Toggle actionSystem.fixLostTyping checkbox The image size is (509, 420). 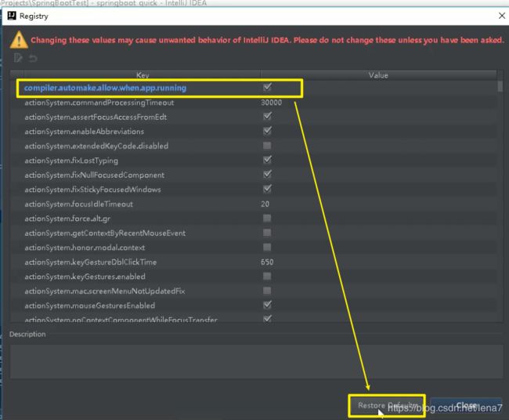268,160
